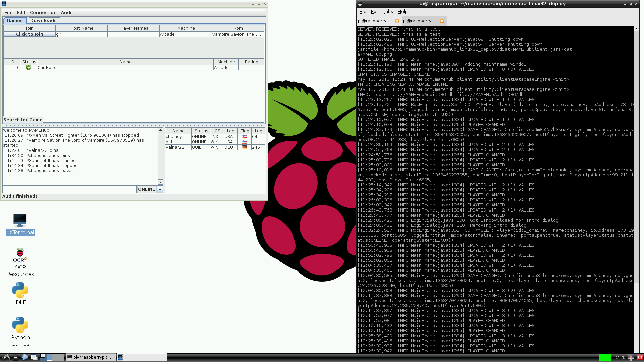Click the USA flag in girl's row
Viewport: 644px width, 362px height.
[245, 142]
